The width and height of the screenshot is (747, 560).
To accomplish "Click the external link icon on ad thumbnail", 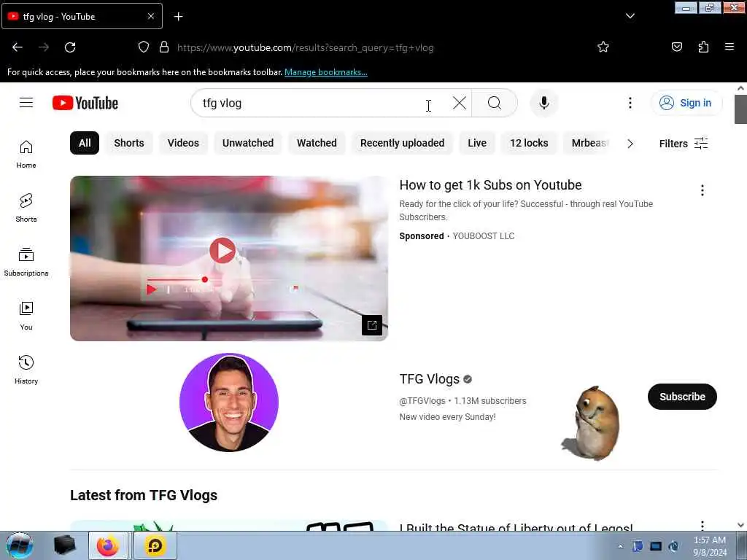I will click(372, 325).
